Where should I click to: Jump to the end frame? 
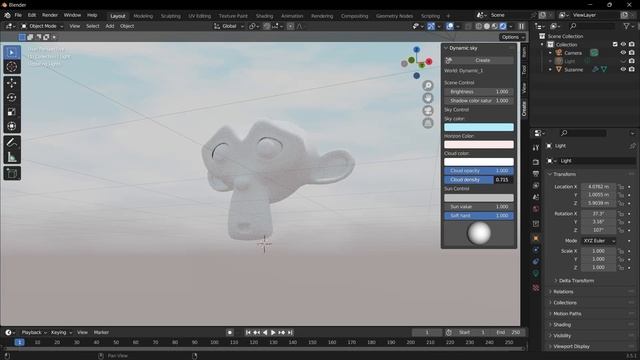[290, 333]
